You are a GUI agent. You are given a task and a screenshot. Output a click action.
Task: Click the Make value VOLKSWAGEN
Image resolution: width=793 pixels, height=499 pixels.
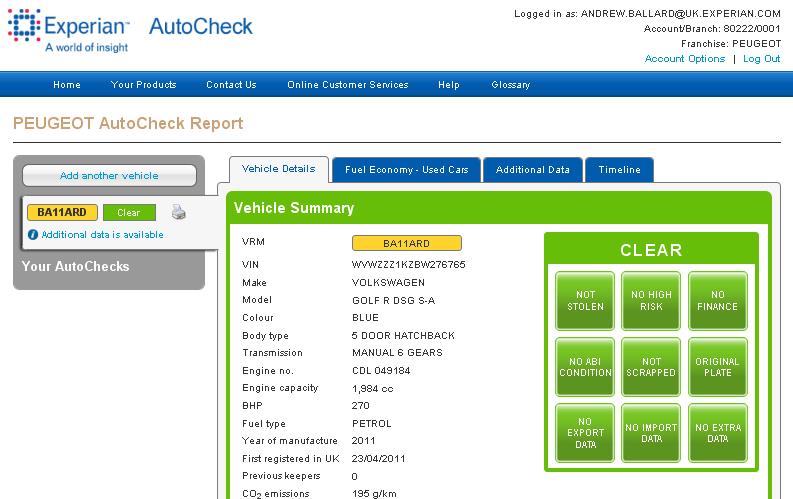tap(388, 283)
